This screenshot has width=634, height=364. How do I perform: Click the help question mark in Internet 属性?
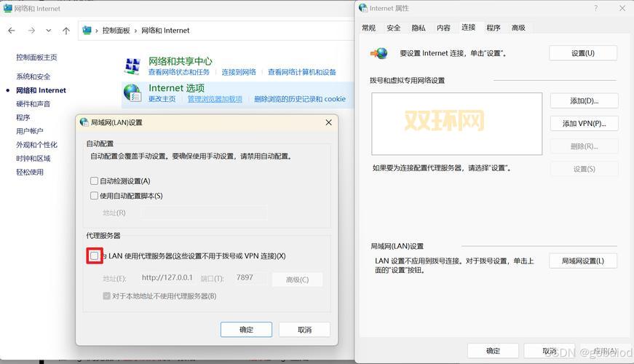tap(595, 8)
